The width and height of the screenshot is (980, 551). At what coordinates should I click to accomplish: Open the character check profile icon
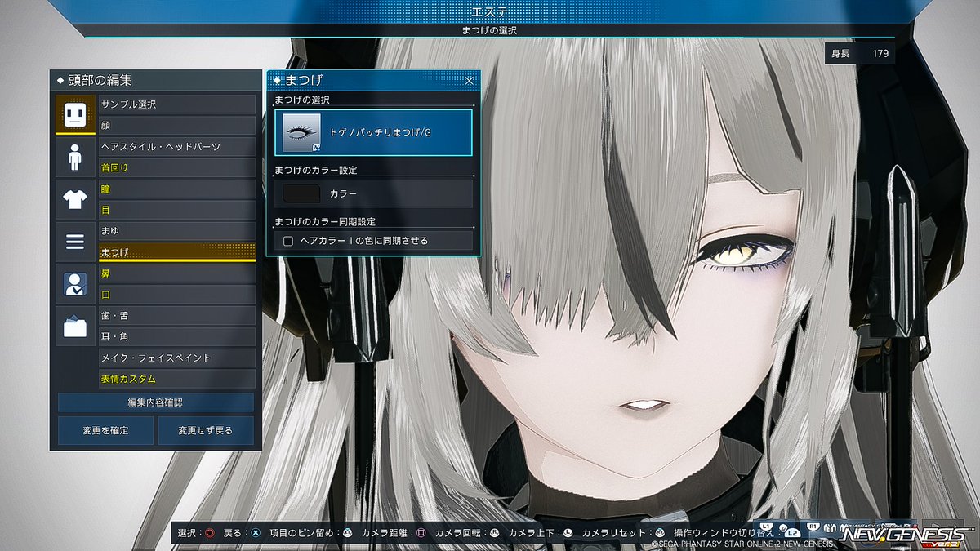[x=75, y=284]
